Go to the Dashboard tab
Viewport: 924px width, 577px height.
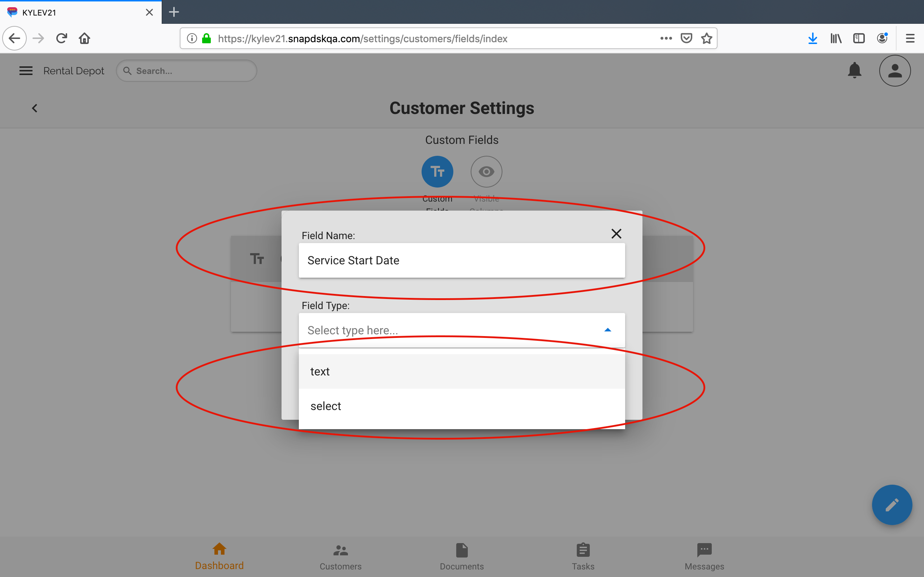(x=219, y=556)
